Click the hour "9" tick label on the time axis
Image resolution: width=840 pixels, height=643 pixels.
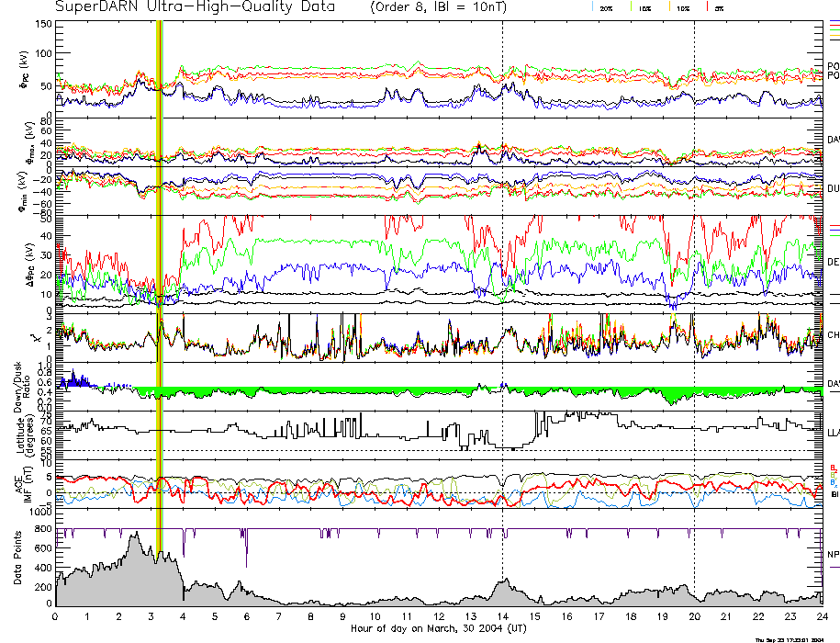click(342, 616)
